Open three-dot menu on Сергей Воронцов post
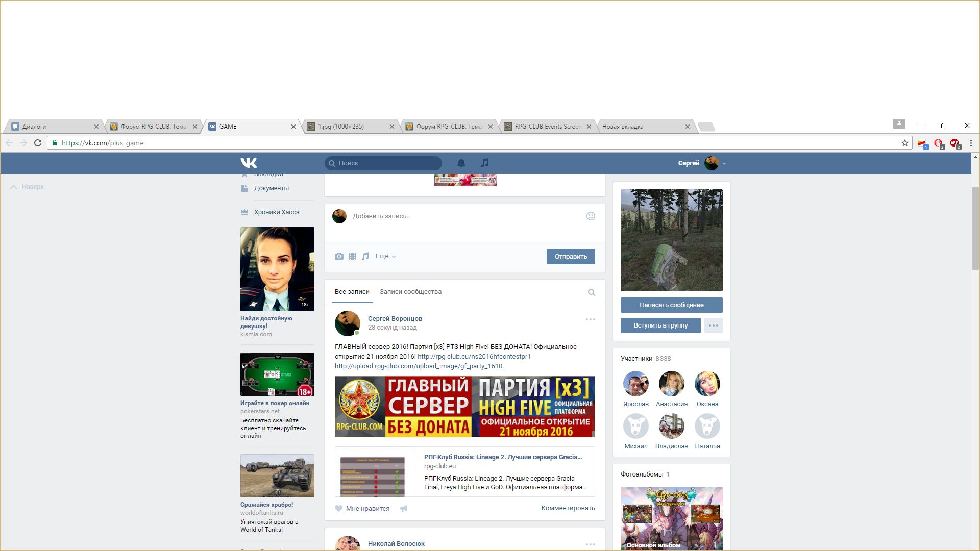980x551 pixels. coord(590,319)
